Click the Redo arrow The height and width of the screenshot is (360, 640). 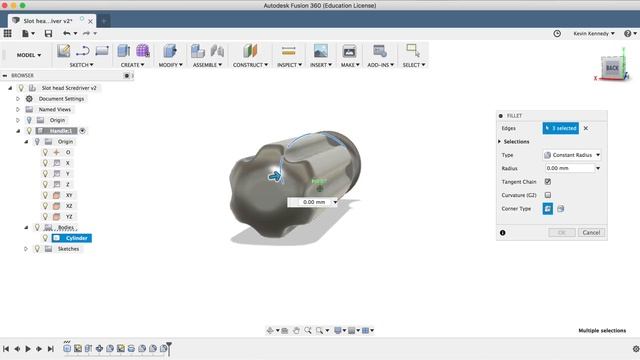click(86, 33)
